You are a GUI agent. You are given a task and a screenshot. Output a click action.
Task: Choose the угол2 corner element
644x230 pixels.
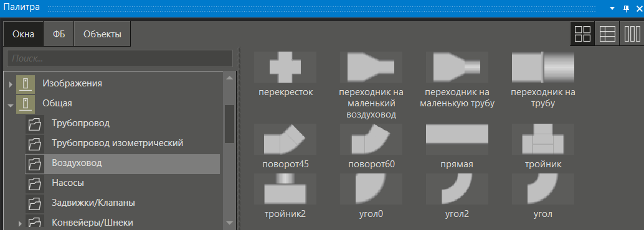click(457, 188)
